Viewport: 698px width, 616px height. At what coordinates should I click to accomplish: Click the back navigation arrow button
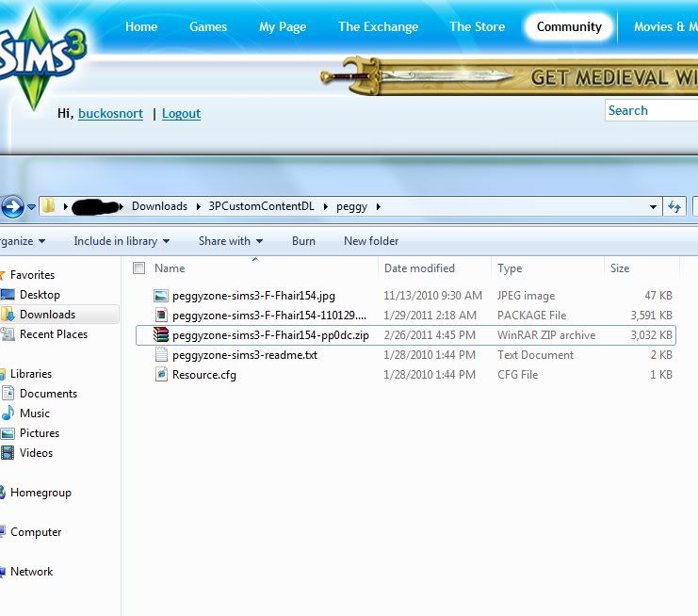coord(12,206)
